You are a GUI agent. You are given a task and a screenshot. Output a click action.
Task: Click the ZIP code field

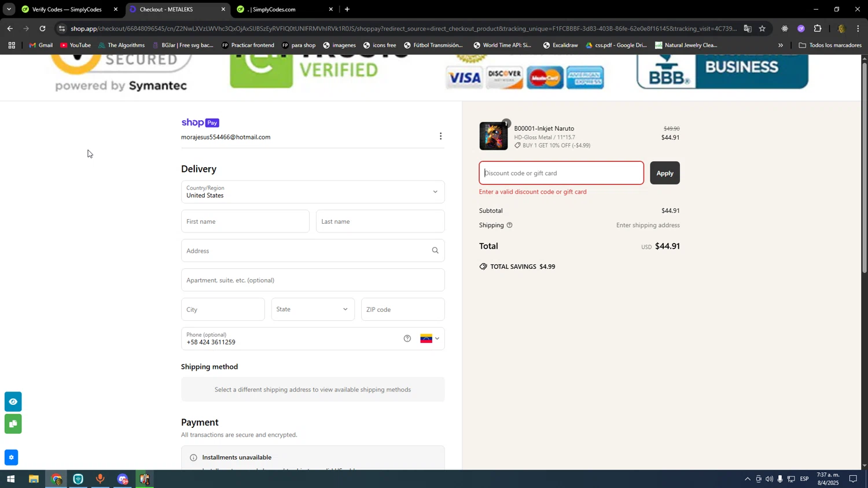(403, 309)
